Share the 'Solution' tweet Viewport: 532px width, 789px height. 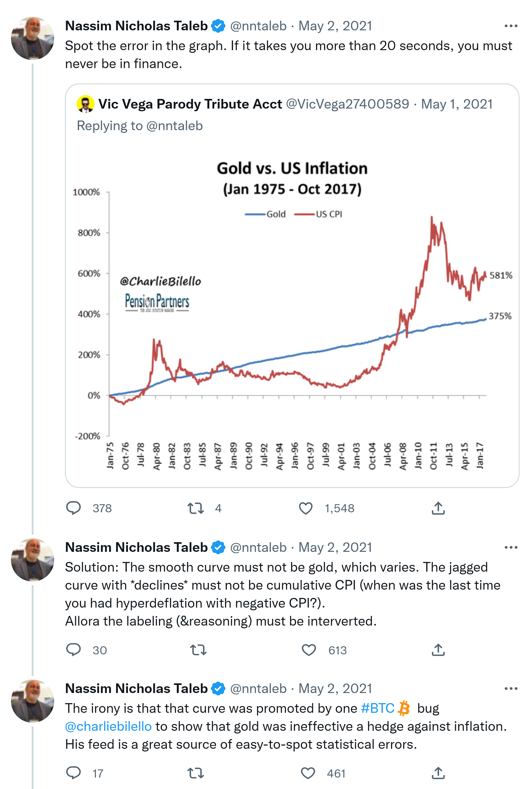click(x=438, y=650)
